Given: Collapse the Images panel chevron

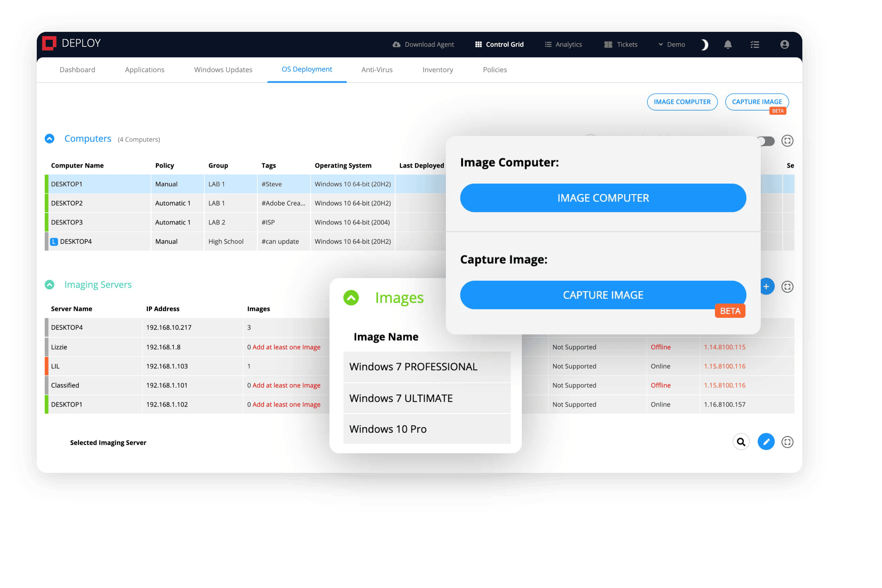Looking at the screenshot, I should [x=351, y=298].
